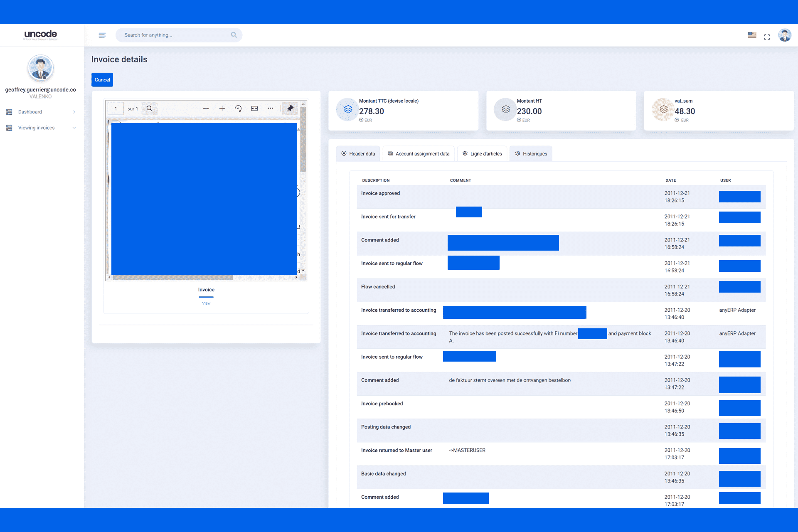
Task: Toggle the hamburger menu icon
Action: pos(102,35)
